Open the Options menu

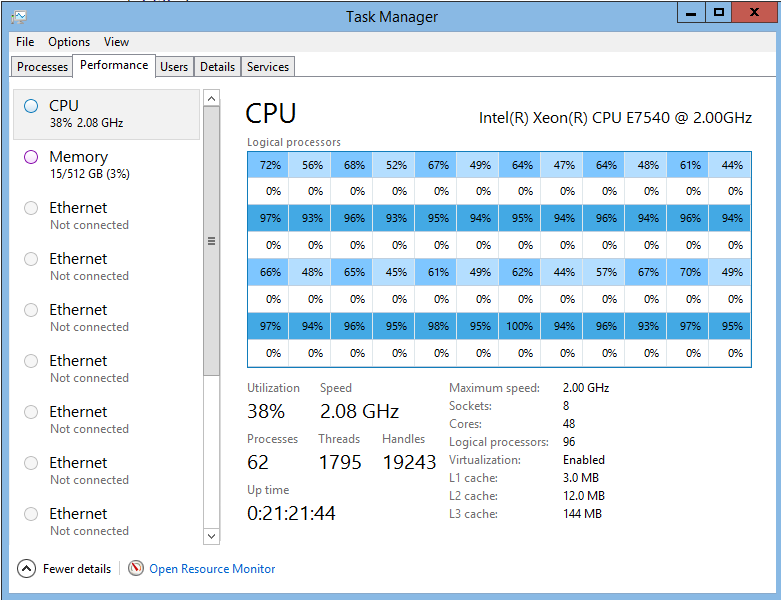(69, 42)
